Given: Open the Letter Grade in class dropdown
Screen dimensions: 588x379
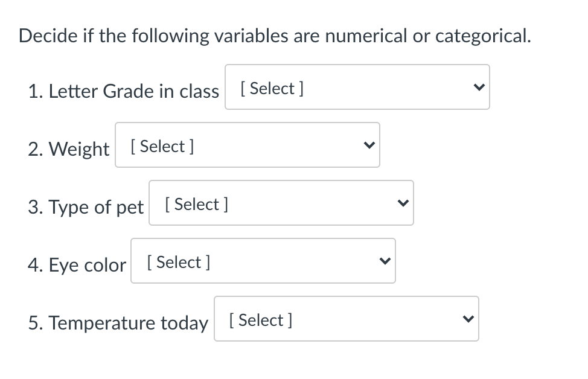Looking at the screenshot, I should (x=357, y=88).
